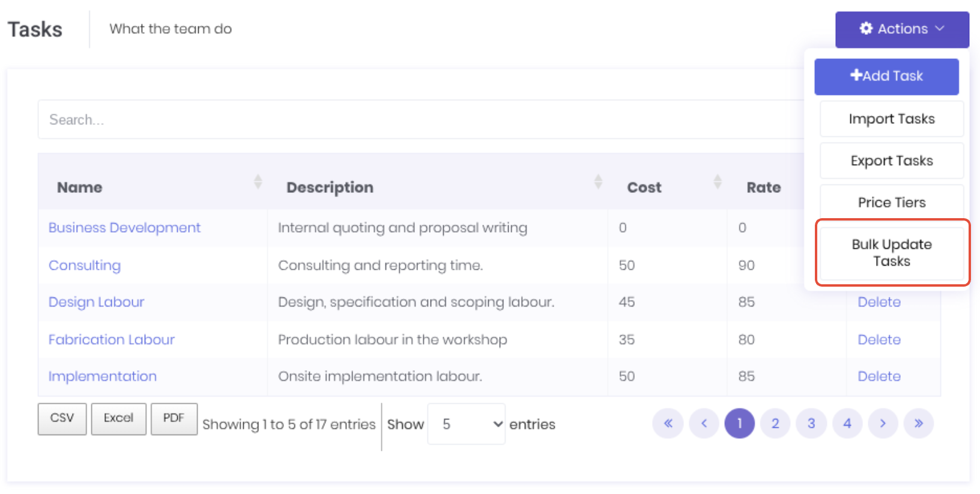
Task: Click description 'Production labour in the workshop'
Action: (x=392, y=340)
